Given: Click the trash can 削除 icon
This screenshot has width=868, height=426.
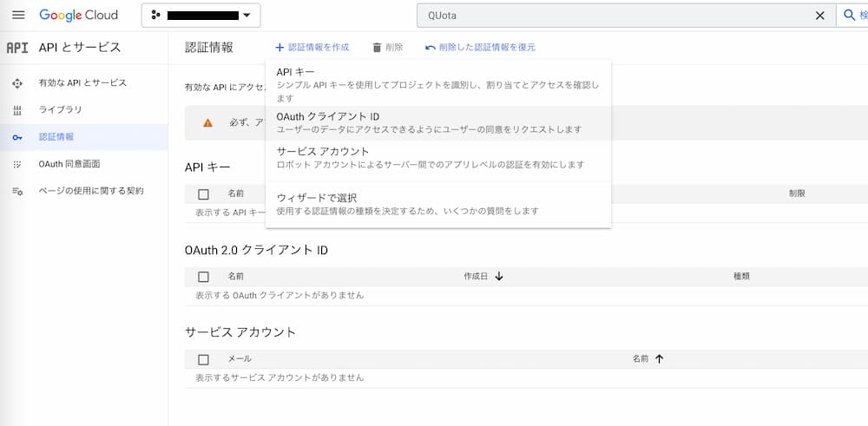Looking at the screenshot, I should coord(377,48).
